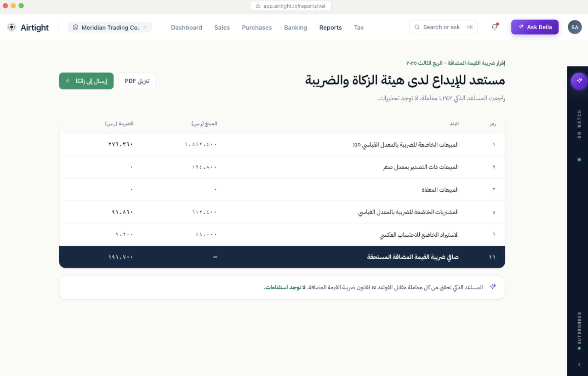The image size is (588, 376).
Task: Click the Airtight logo icon
Action: point(12,27)
